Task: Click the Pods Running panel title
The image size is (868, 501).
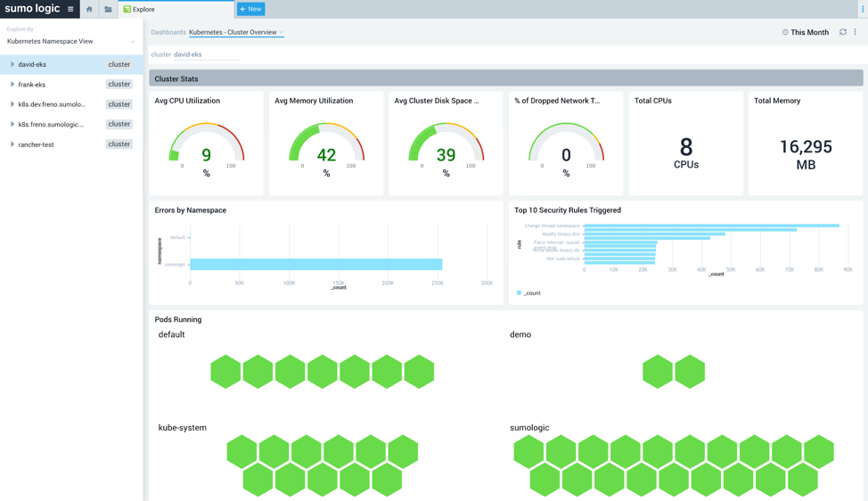Action: click(x=177, y=319)
